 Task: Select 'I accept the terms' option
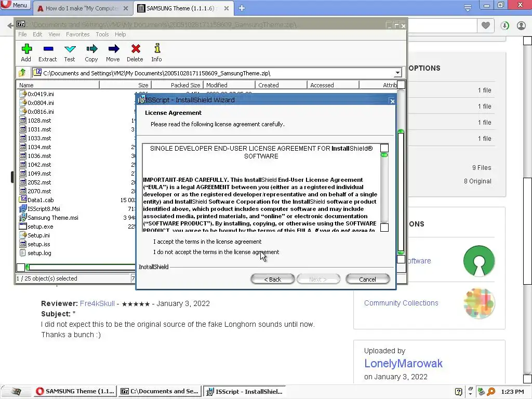click(207, 242)
